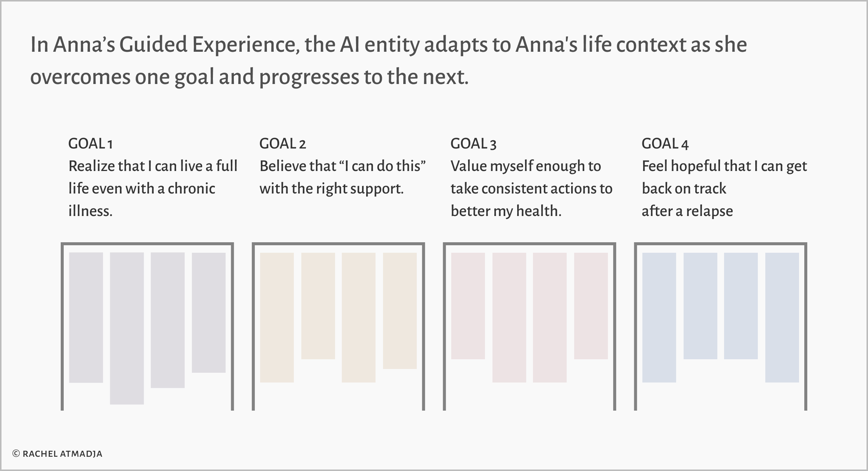Viewport: 868px width, 471px height.
Task: Click the 'Feel hopeful that I can get' text
Action: pos(724,166)
